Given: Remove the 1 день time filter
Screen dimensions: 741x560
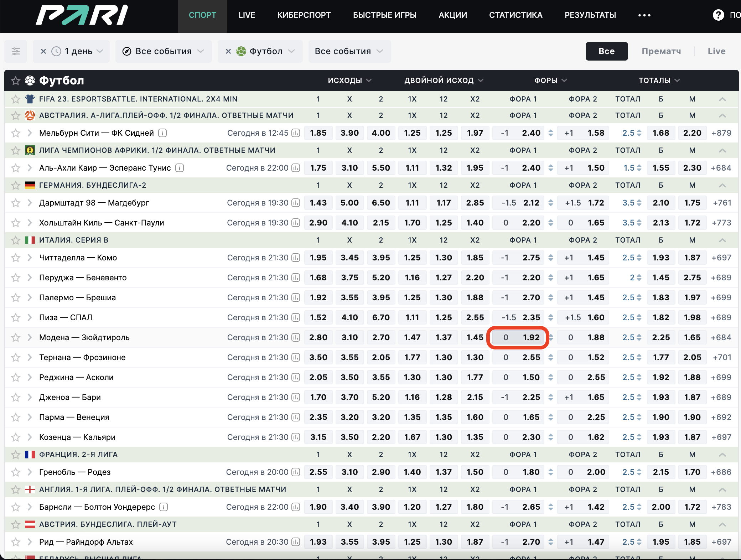Looking at the screenshot, I should [43, 51].
